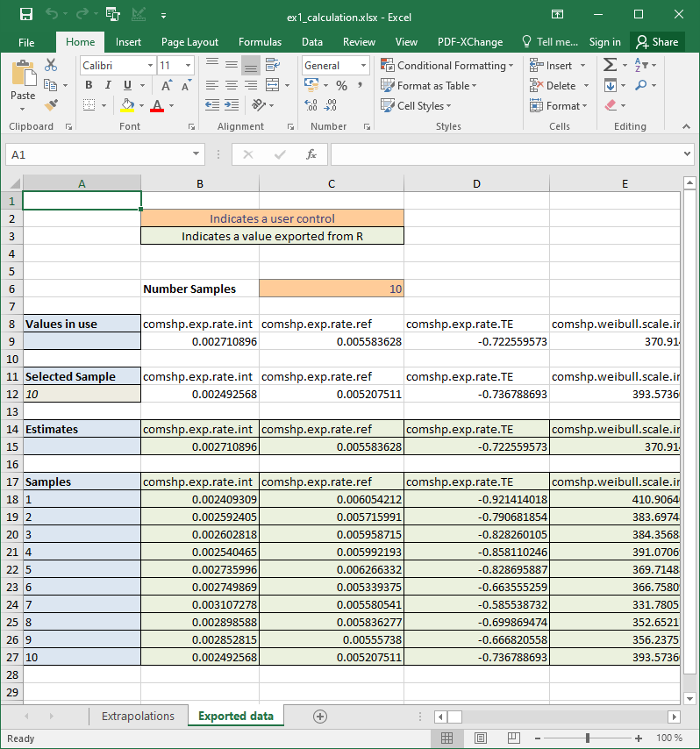This screenshot has height=749, width=700.
Task: Click the Cut scissors icon
Action: coord(50,65)
